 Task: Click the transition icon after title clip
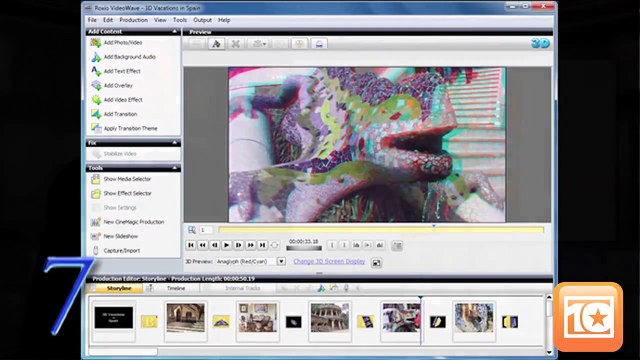[x=149, y=322]
